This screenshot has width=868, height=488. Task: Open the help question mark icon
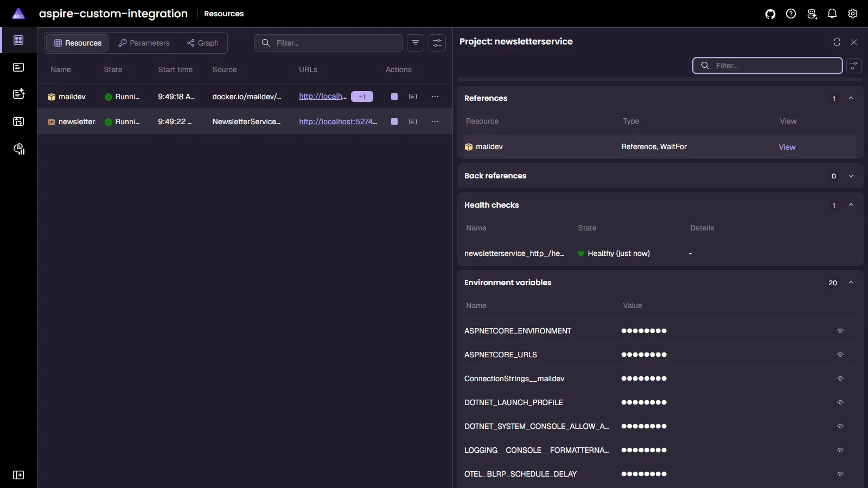pos(791,14)
